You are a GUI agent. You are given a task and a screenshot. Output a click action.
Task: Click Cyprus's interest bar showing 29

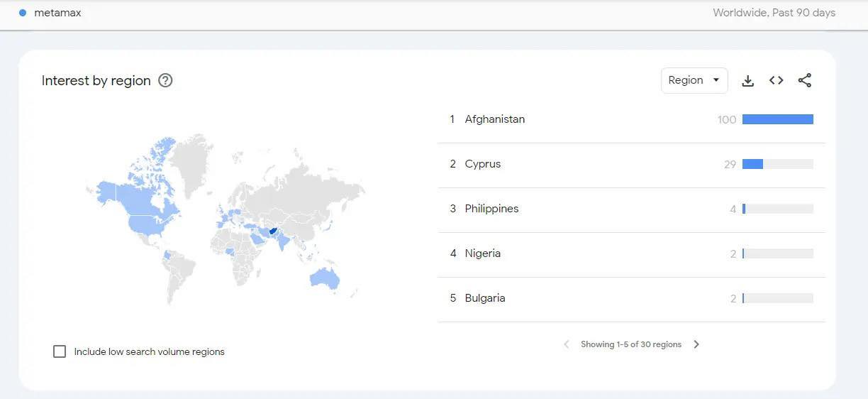(778, 164)
